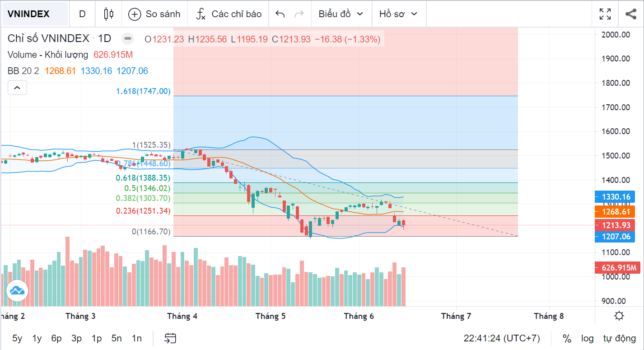644x350 pixels.
Task: Click the 0.5(1346.02) Fibonacci level label
Action: (x=148, y=188)
